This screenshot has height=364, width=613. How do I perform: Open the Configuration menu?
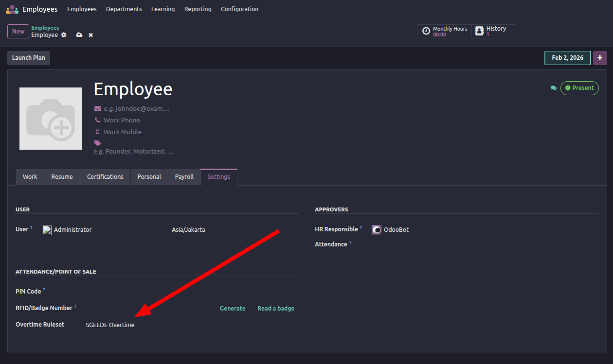tap(239, 9)
